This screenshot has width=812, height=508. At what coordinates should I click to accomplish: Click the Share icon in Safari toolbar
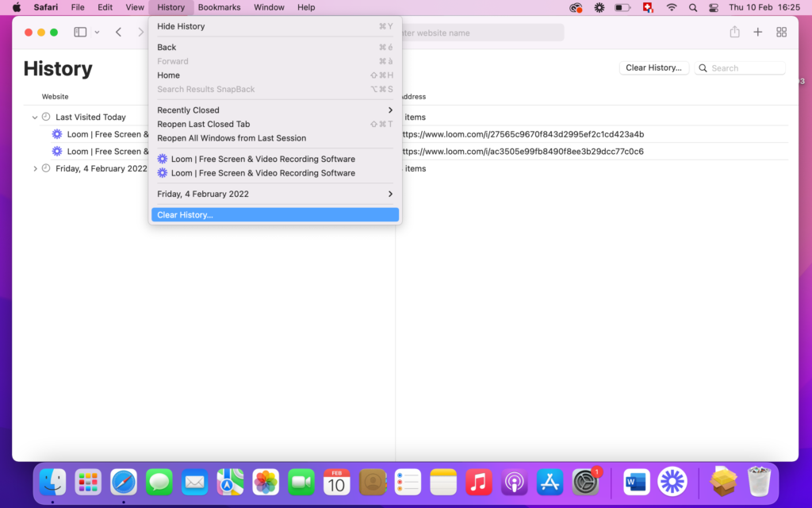[734, 33]
